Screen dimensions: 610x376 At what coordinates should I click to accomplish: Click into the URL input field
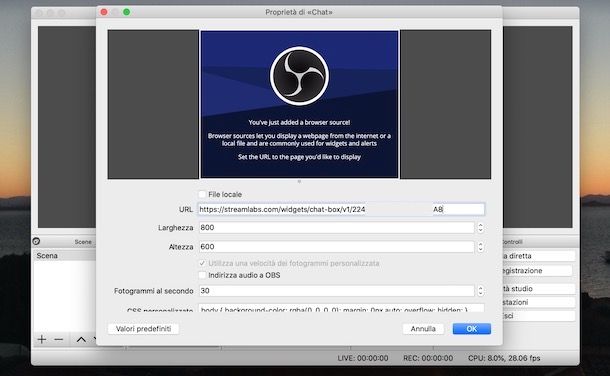[341, 209]
